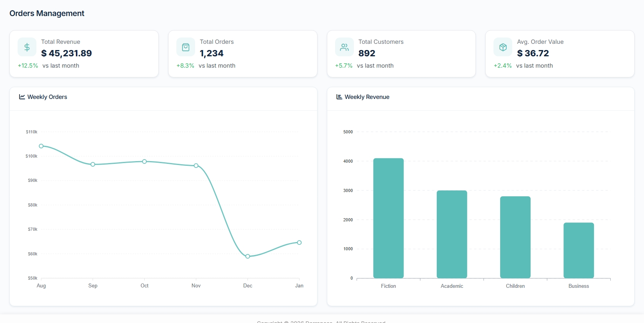Select the Nov data point on line chart
Screen dimensions: 644x323
[196, 166]
